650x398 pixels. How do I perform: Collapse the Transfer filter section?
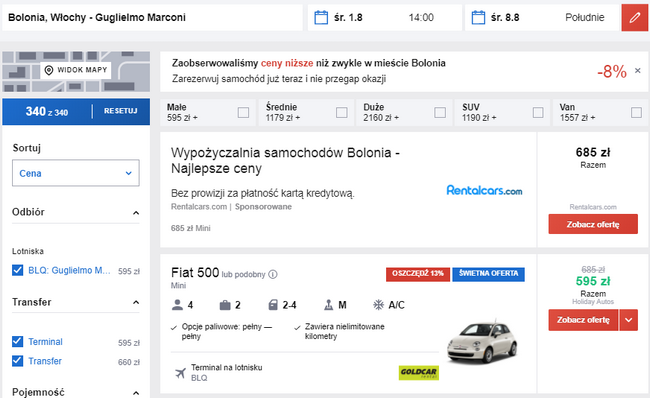[x=136, y=302]
